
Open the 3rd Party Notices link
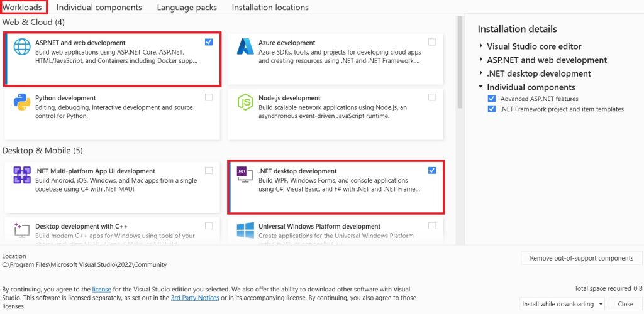195,298
